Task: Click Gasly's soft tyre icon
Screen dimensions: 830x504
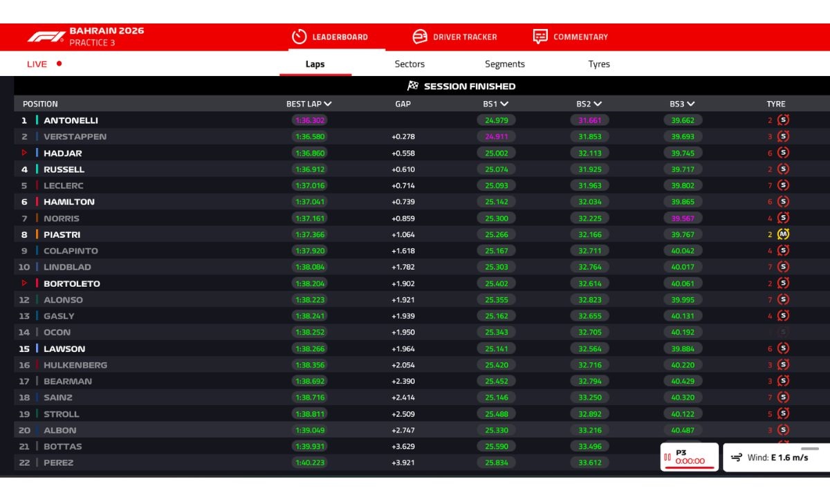Action: [783, 316]
